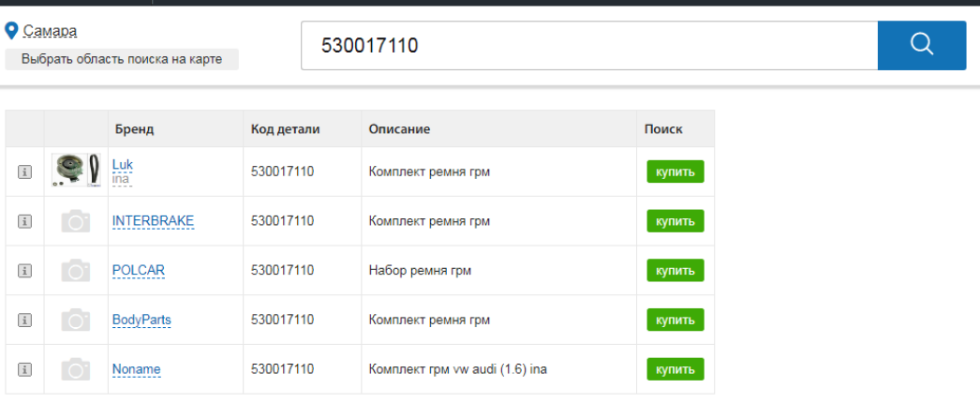Click the 'Код детали' column header

[285, 129]
